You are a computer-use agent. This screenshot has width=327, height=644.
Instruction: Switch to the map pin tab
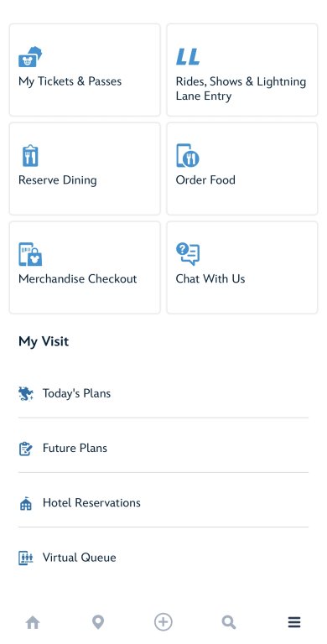98,623
